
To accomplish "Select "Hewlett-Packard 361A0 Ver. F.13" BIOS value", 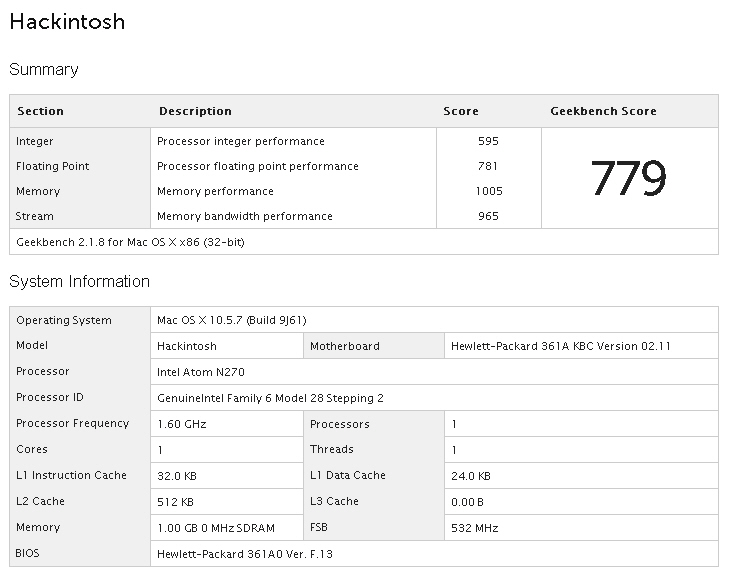I will click(245, 554).
